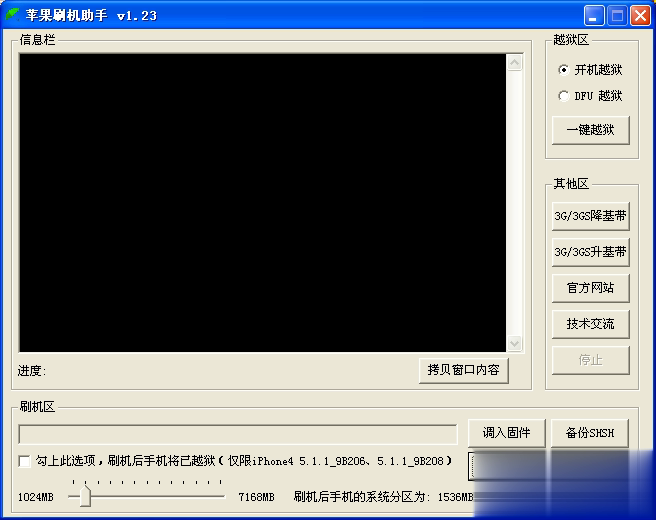Minimize the 苹果刷机助手 window

(594, 15)
